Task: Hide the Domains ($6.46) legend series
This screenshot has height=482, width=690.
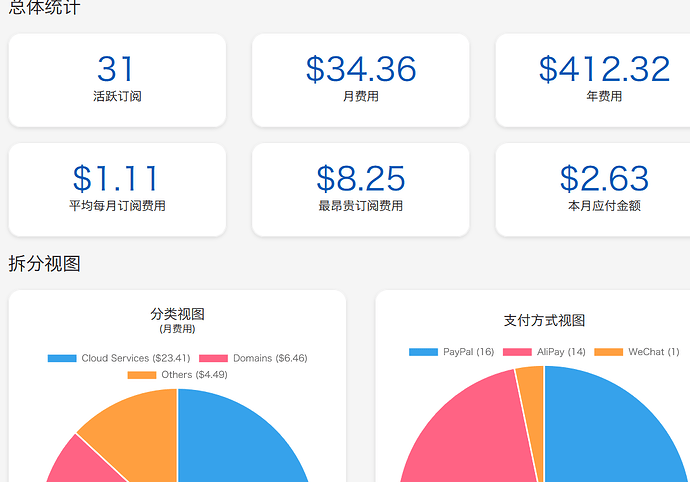Action: (x=253, y=358)
